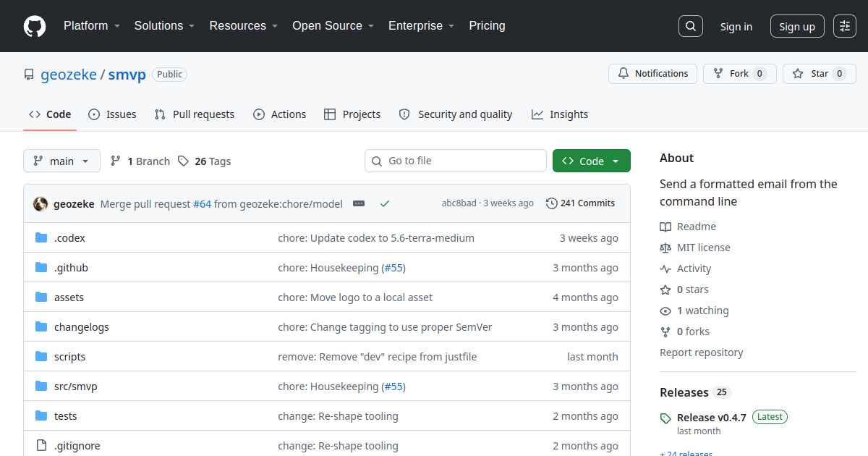Click the Sign up button
The image size is (868, 456).
797,26
